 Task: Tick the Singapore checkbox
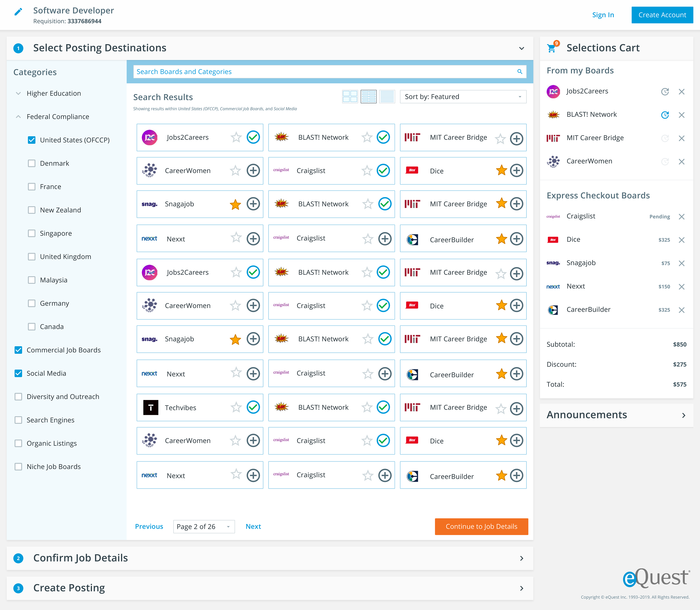coord(32,233)
